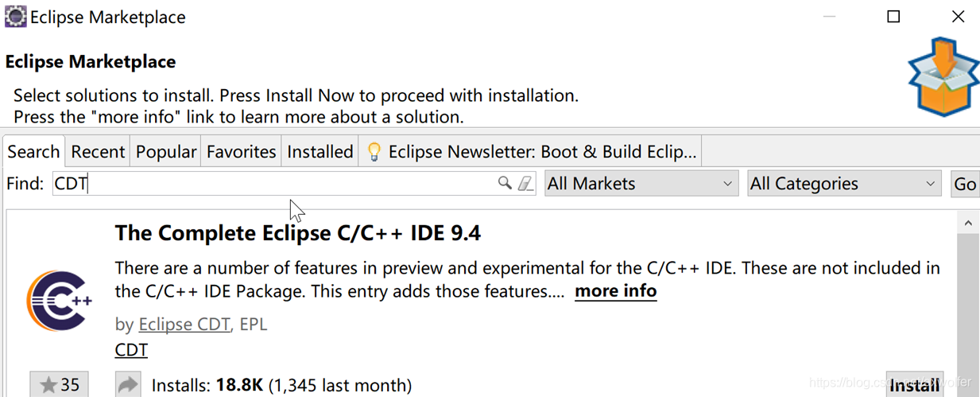
Task: Clear the Find field with eraser icon
Action: point(525,184)
